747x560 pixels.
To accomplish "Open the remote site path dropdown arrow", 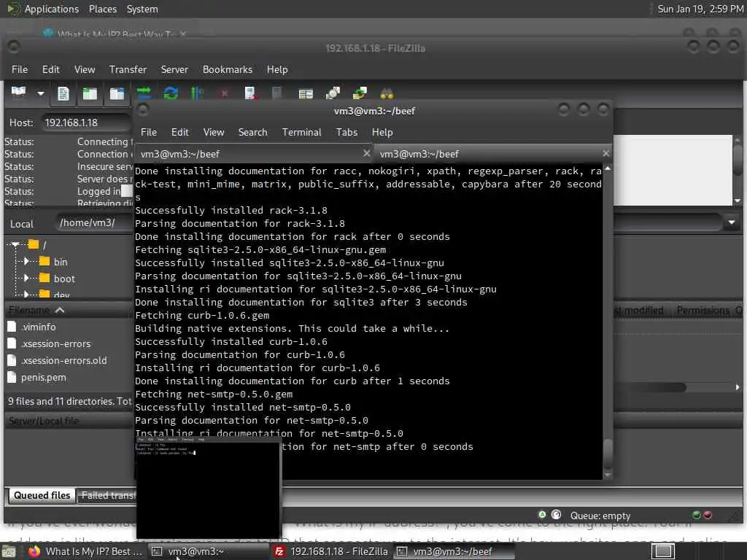I will [x=731, y=222].
